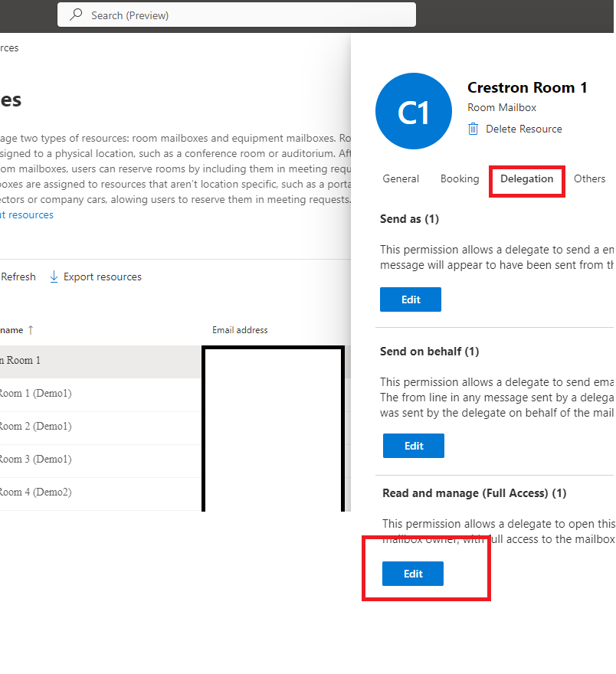Select the Delegation tab
The image size is (616, 674).
526,178
